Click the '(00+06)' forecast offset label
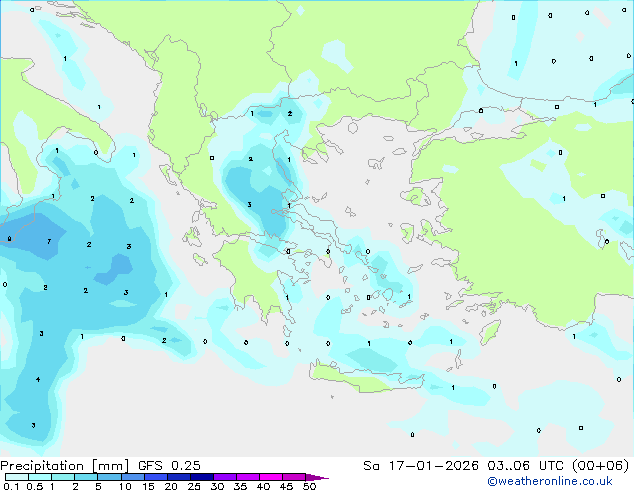This screenshot has width=634, height=490. (600, 466)
